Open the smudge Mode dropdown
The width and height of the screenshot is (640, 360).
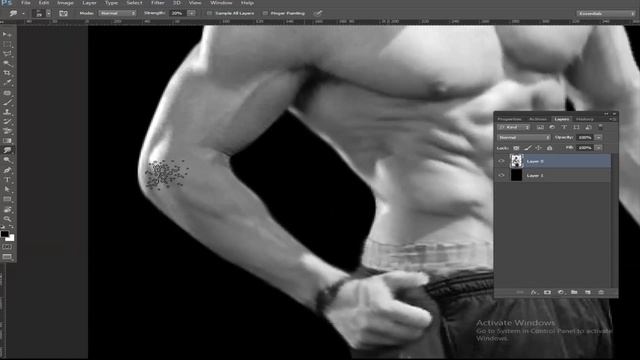[117, 13]
